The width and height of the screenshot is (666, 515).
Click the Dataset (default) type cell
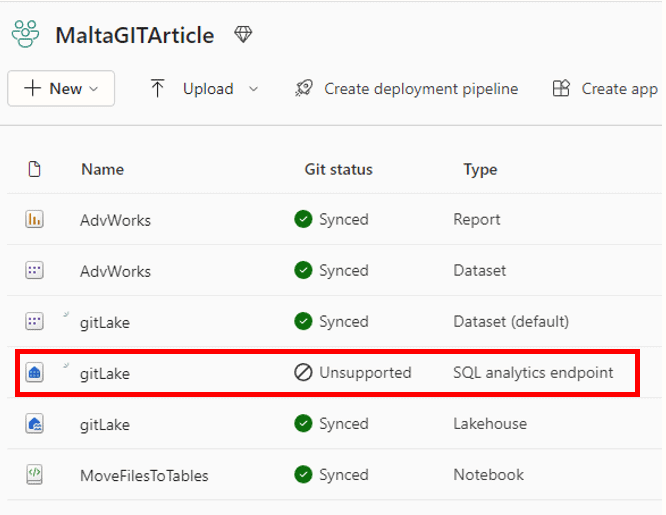point(511,322)
